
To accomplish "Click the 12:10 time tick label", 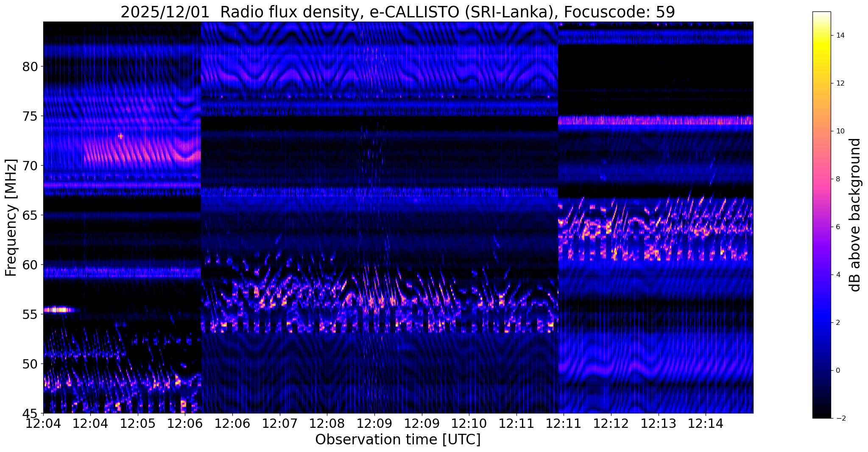I will [x=469, y=423].
